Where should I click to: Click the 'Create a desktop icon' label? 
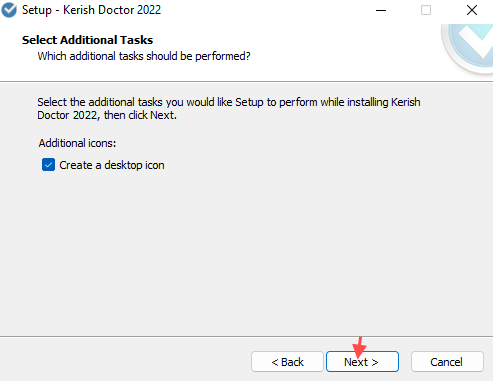click(112, 165)
